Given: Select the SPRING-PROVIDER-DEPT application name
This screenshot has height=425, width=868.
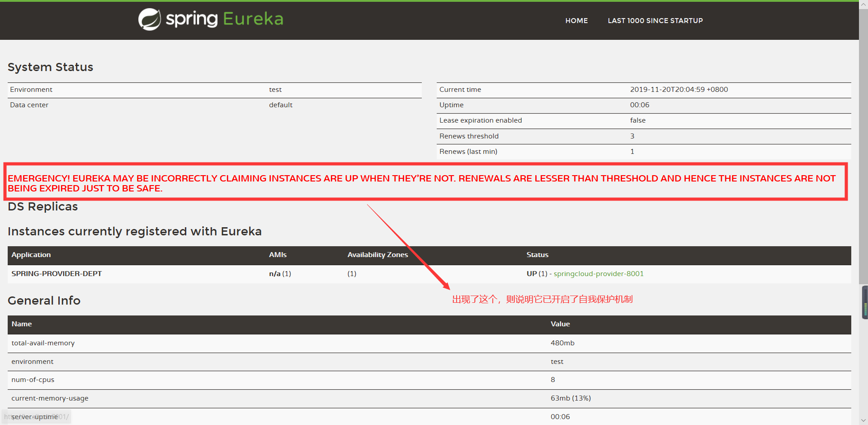Looking at the screenshot, I should (x=57, y=274).
